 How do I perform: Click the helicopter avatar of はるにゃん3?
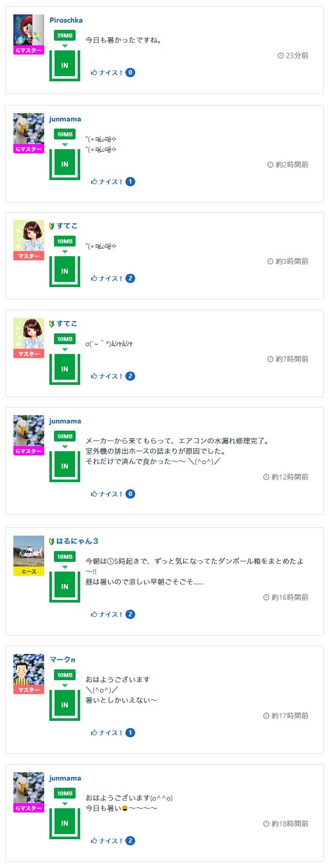coord(28,551)
